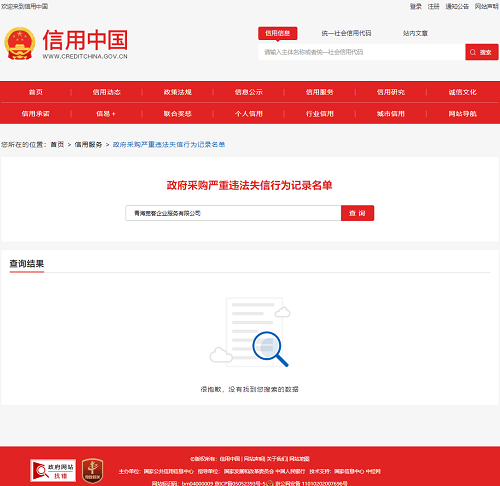This screenshot has width=500, height=486.
Task: Open the 信用承诺 navigation item
Action: point(36,114)
